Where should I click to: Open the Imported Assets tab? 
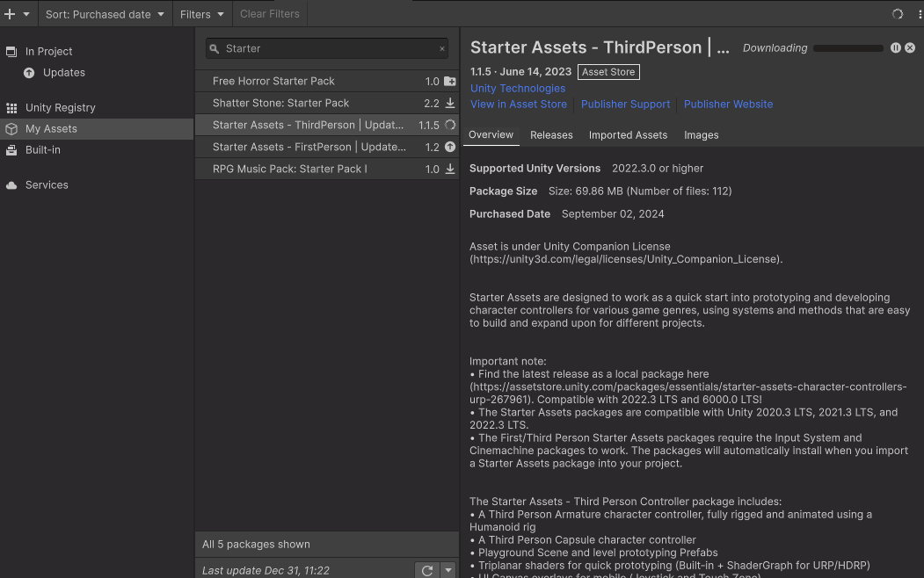click(x=628, y=135)
